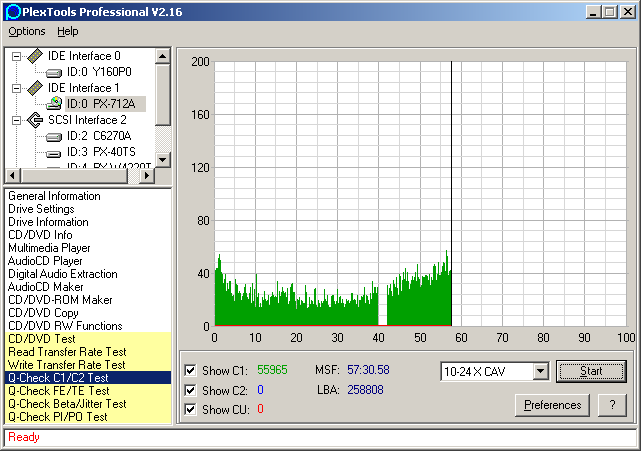Screen dimensions: 641x451
Task: Click the PlexTools logo in title bar
Action: pyautogui.click(x=13, y=11)
